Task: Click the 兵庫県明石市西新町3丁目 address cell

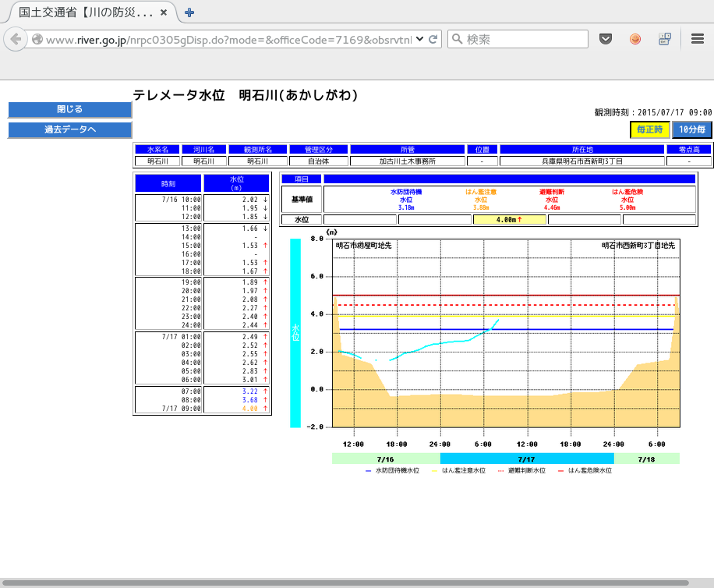Action: point(582,161)
